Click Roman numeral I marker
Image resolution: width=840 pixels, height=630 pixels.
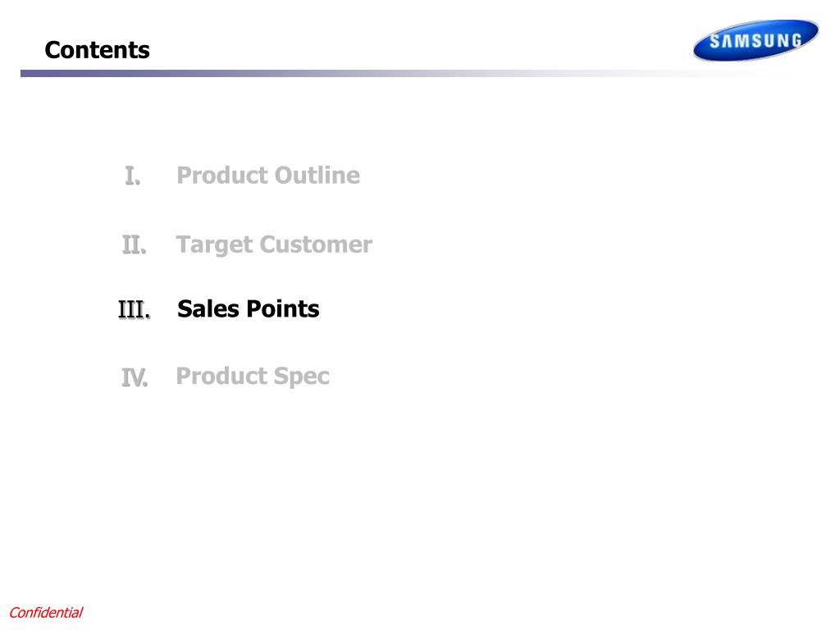pyautogui.click(x=132, y=176)
